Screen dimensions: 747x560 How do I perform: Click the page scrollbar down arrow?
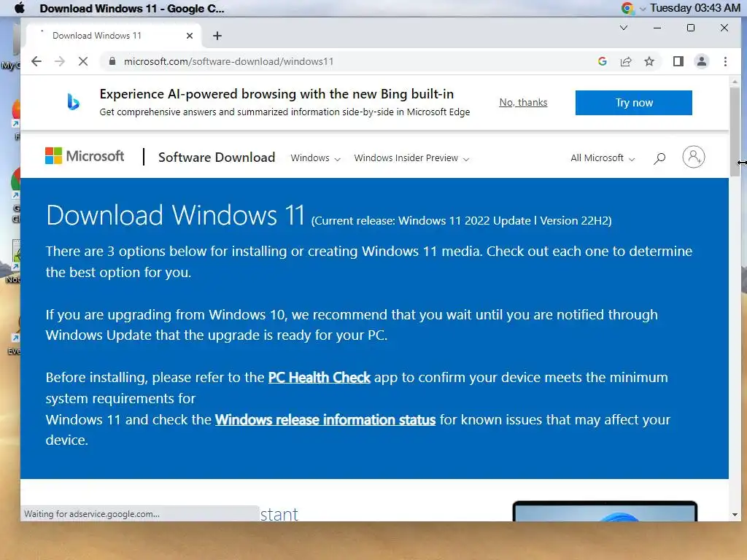(735, 515)
